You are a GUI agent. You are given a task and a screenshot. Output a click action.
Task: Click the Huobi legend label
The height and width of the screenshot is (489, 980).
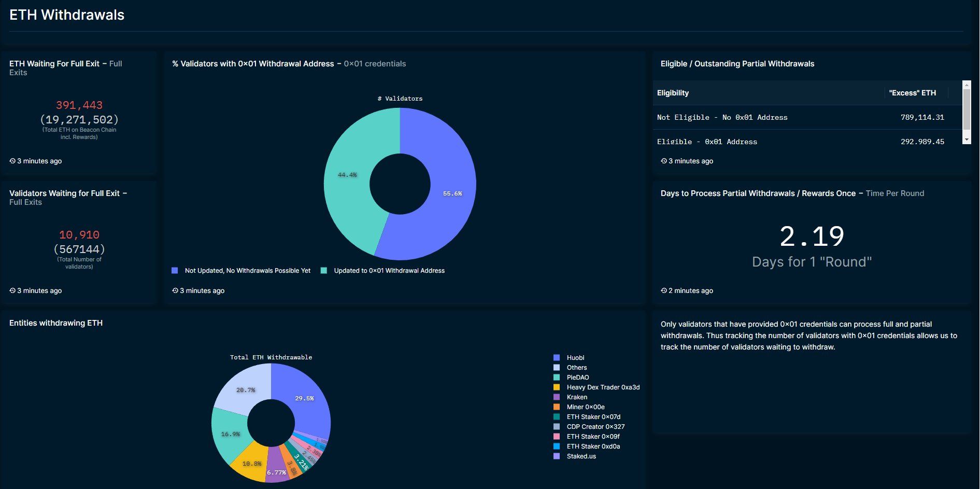pyautogui.click(x=575, y=358)
